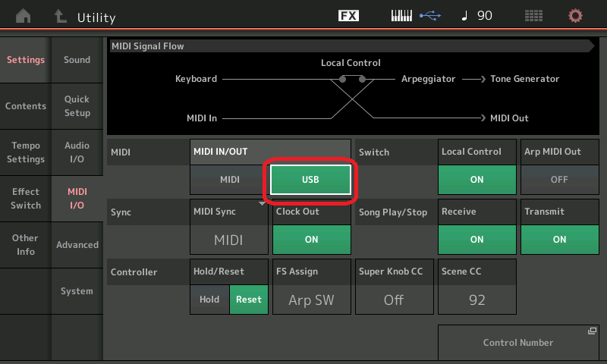
Task: Edit the Scene CC value 92
Action: [476, 299]
